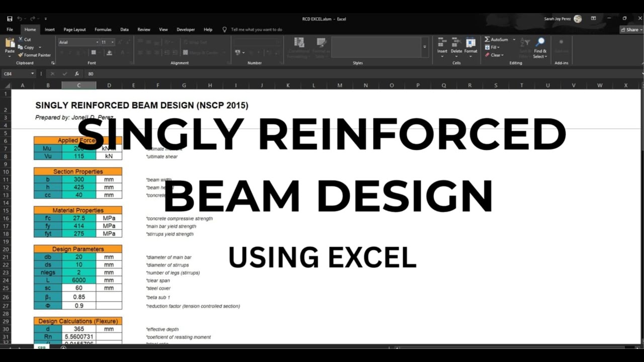The height and width of the screenshot is (362, 644).
Task: Expand the cell Styles gallery arrow
Action: [424, 47]
